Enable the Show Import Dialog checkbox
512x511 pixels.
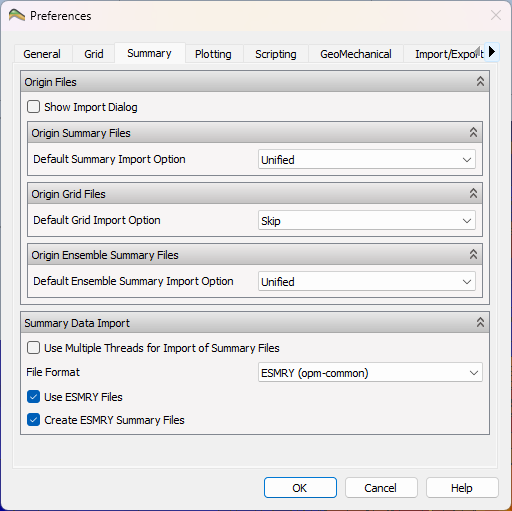33,107
